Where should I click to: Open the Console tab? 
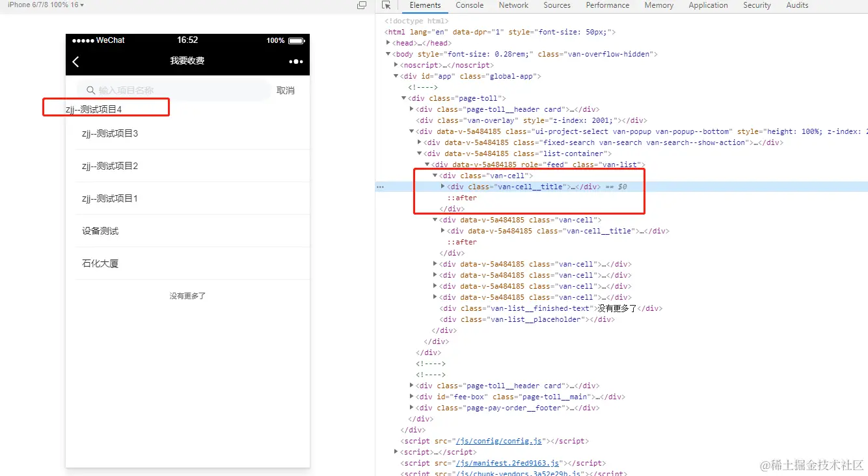coord(470,5)
